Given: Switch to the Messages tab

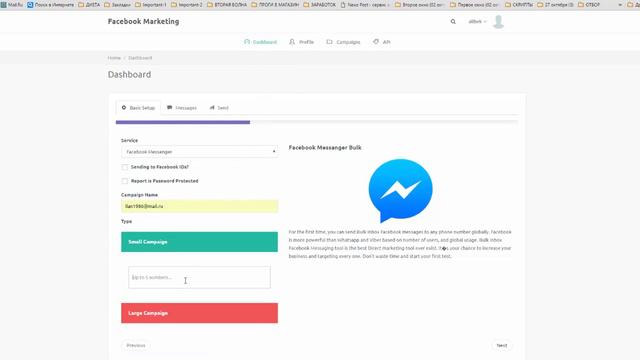Looking at the screenshot, I should pyautogui.click(x=182, y=108).
